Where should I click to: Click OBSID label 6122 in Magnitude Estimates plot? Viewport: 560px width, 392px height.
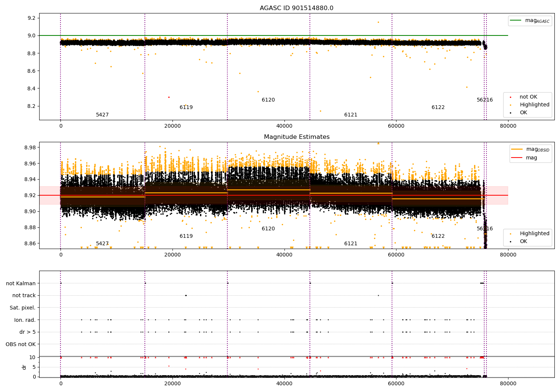pos(438,236)
